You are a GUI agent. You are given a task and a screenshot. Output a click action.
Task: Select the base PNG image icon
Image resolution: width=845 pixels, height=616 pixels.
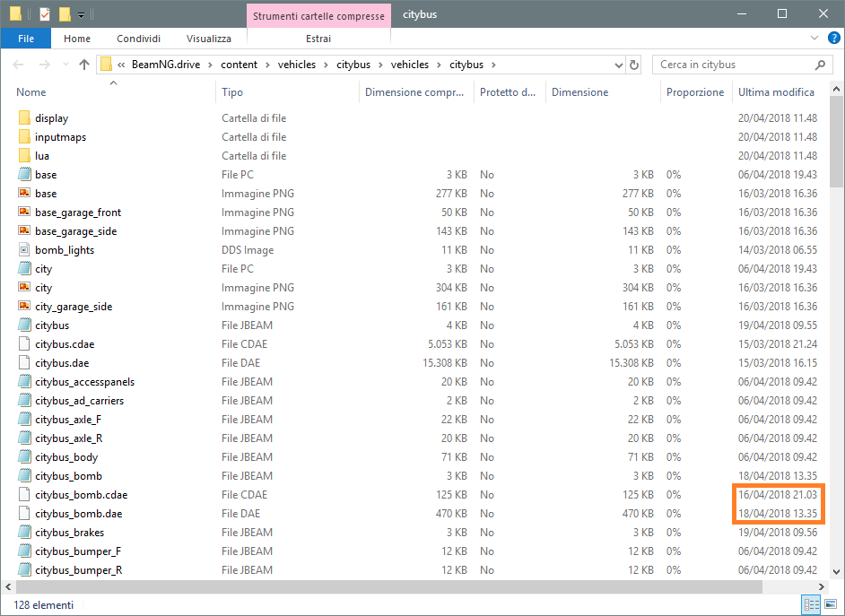tap(24, 194)
